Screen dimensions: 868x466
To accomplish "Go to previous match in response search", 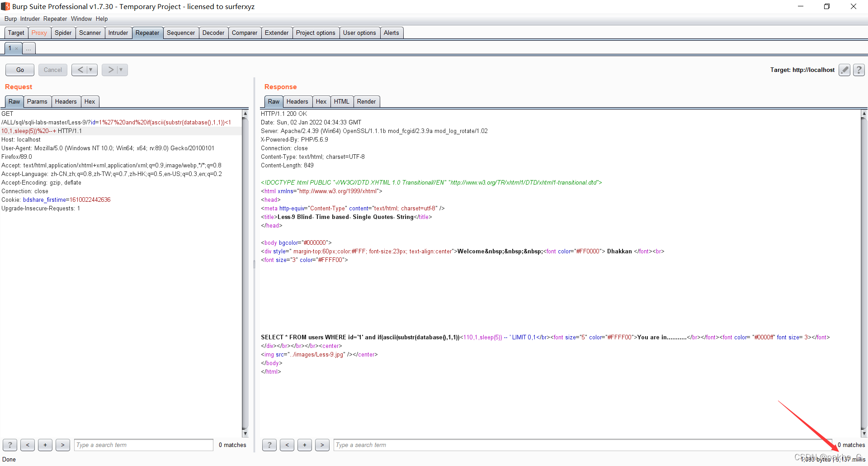I will pos(287,445).
